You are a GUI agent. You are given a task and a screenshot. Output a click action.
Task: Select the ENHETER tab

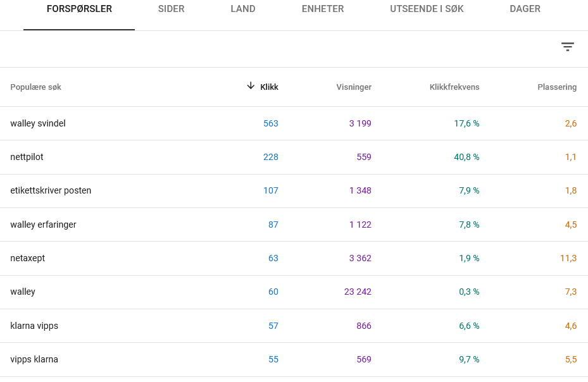pos(323,9)
